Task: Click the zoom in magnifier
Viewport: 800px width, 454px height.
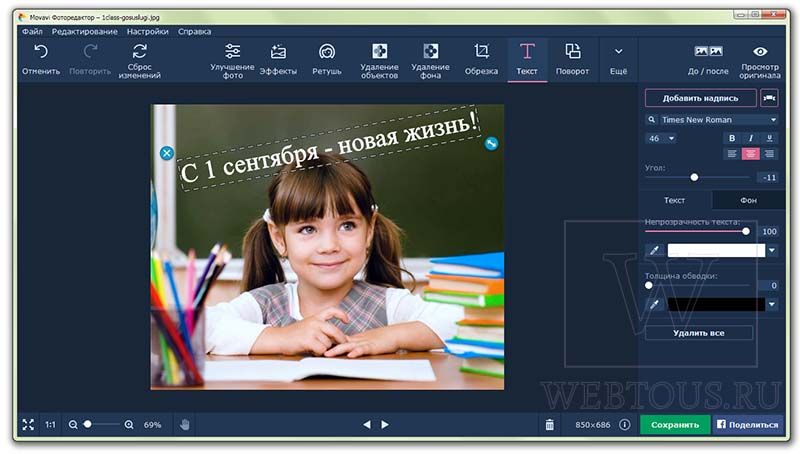Action: pos(129,424)
